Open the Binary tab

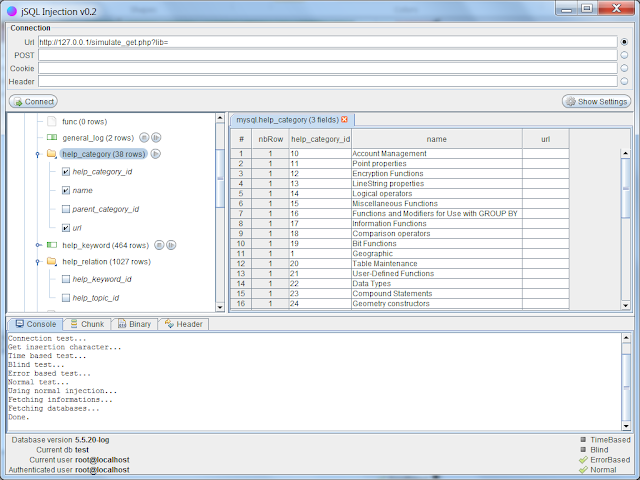click(134, 324)
